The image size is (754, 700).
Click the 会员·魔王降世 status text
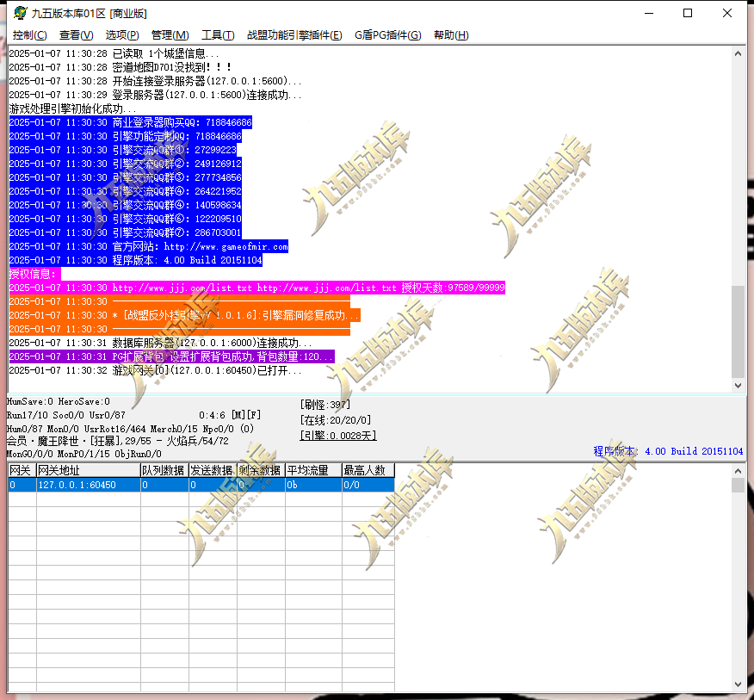click(x=118, y=441)
